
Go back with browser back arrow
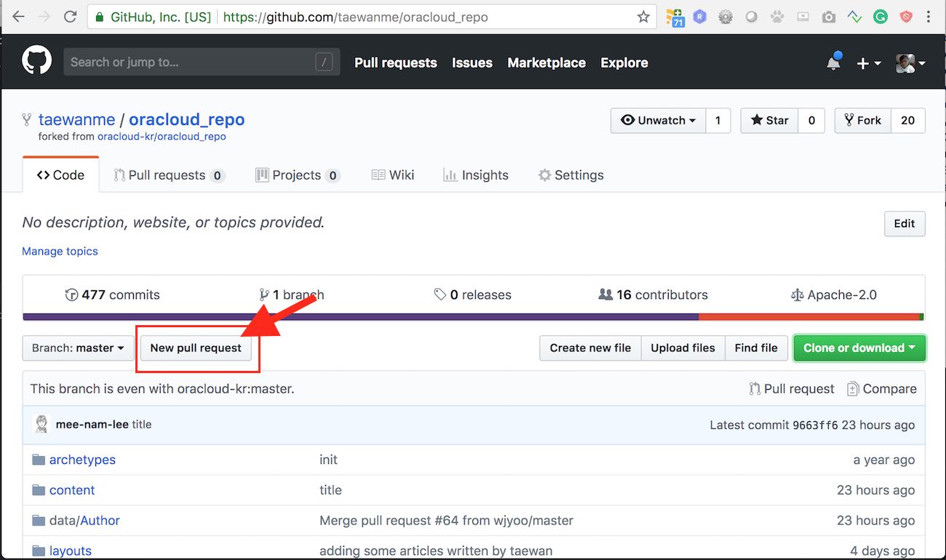(17, 17)
